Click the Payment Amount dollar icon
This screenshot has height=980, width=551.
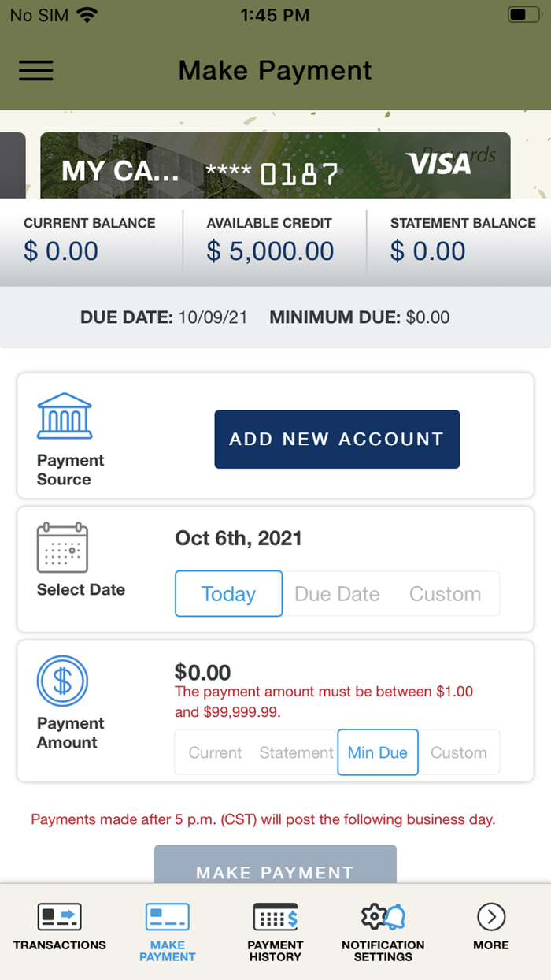coord(64,681)
